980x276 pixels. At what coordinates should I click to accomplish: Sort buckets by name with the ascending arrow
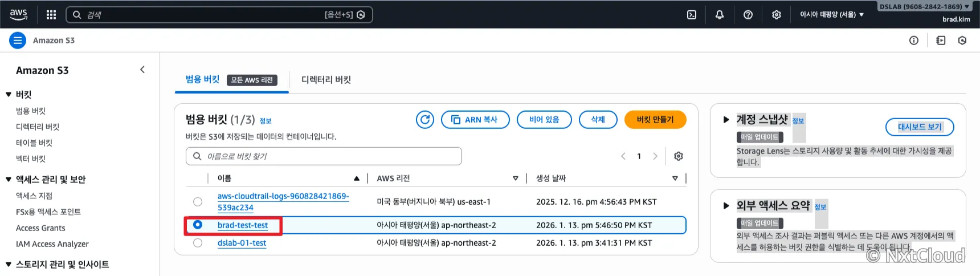click(357, 178)
